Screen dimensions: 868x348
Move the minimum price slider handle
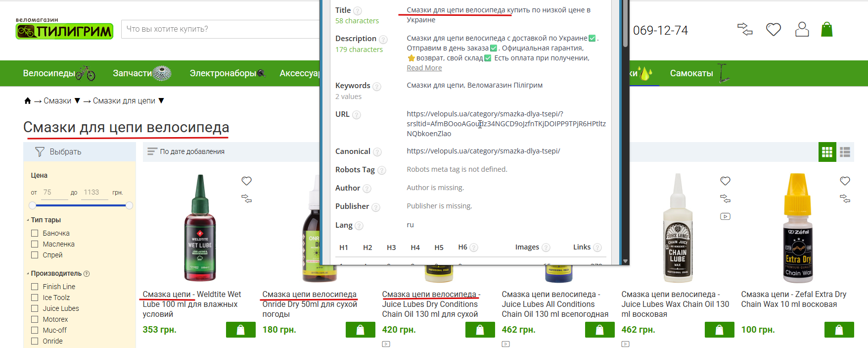(32, 205)
